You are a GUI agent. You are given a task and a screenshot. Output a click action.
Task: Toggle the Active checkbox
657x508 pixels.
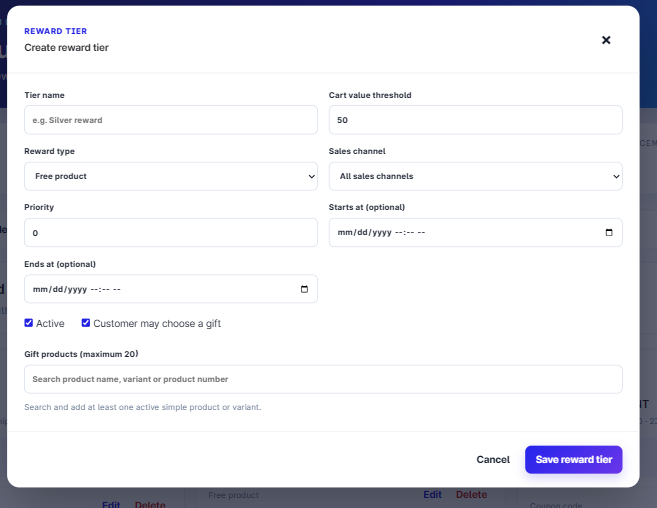pos(28,323)
